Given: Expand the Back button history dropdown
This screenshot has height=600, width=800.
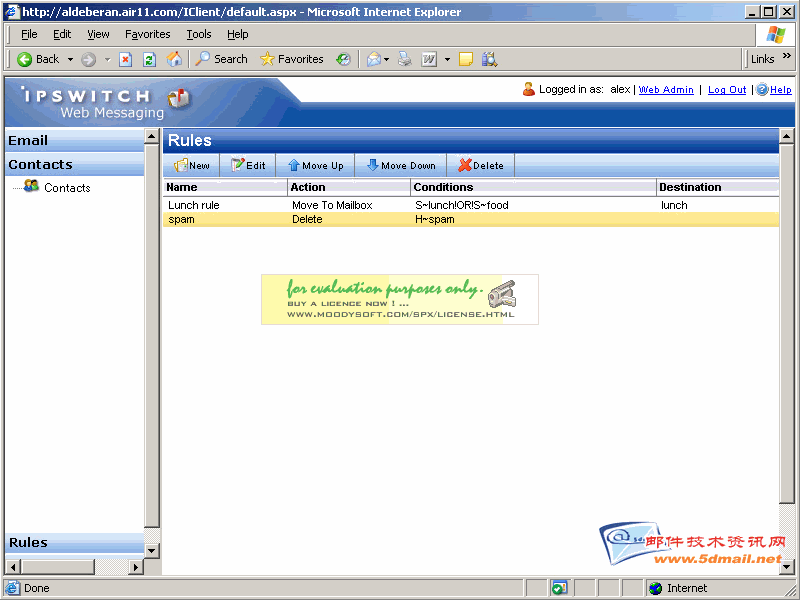Looking at the screenshot, I should (70, 59).
